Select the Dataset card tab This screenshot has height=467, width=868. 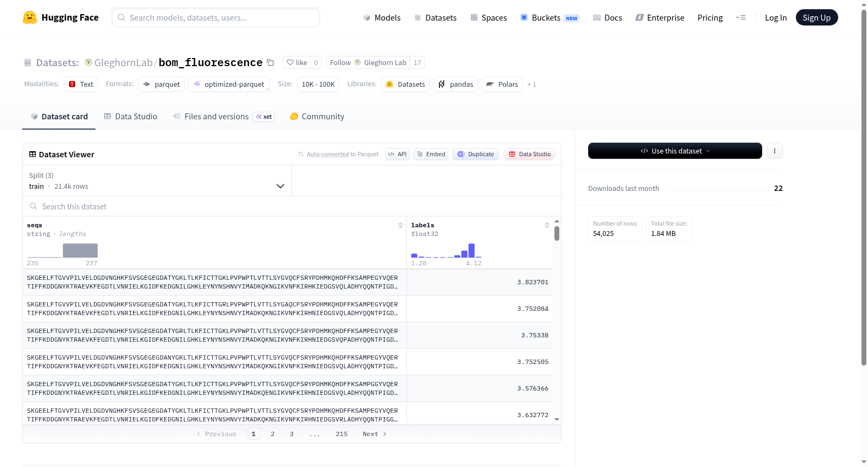(x=59, y=117)
